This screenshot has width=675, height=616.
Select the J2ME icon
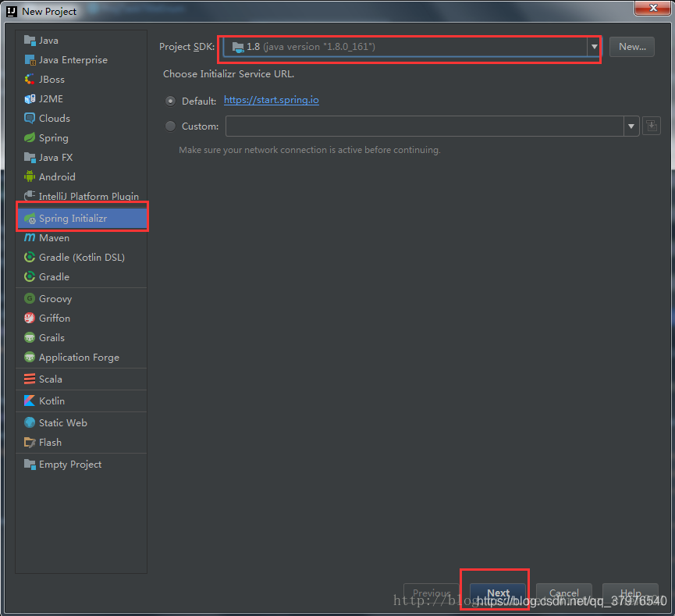30,99
